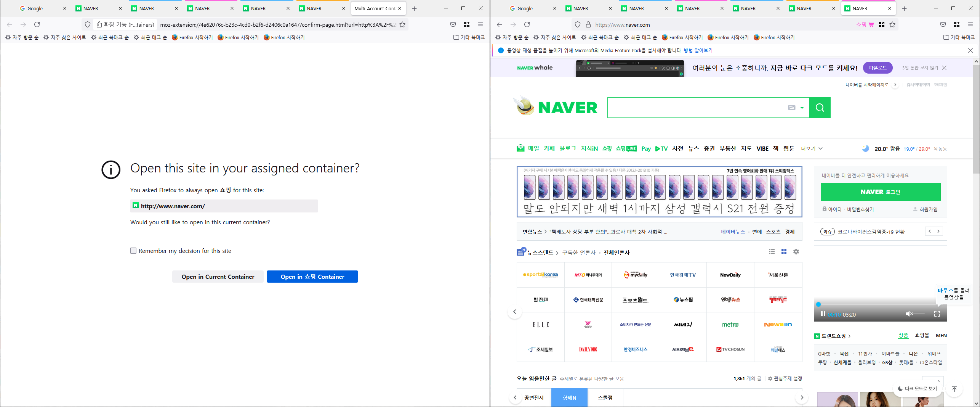Select the 공연전시 topic tab
Screen dimensions: 980x407
click(534, 397)
